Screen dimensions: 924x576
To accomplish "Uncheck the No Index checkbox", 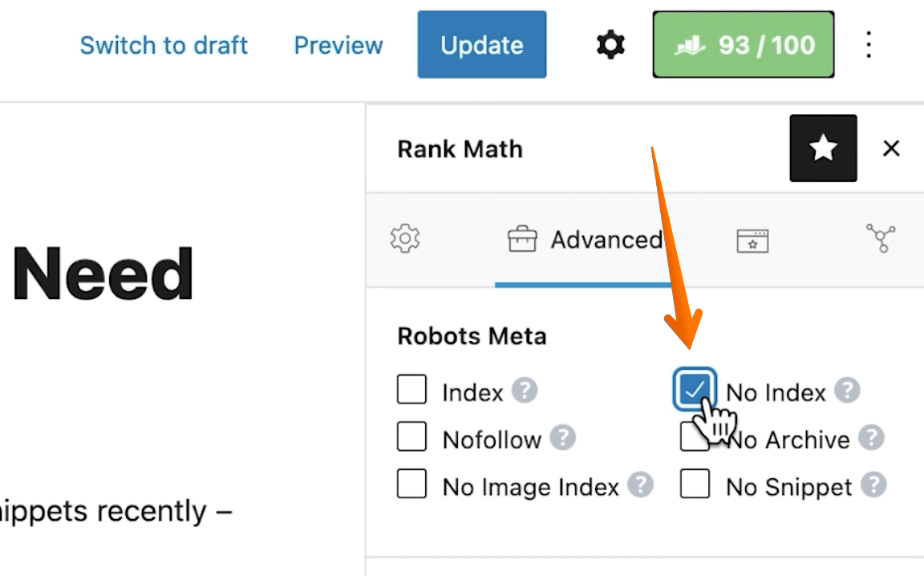I will tap(696, 391).
